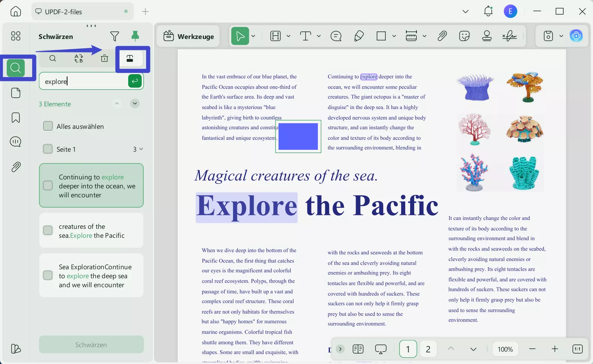Image resolution: width=593 pixels, height=364 pixels.
Task: Click the filter funnel icon in Schwärzen panel
Action: point(115,36)
